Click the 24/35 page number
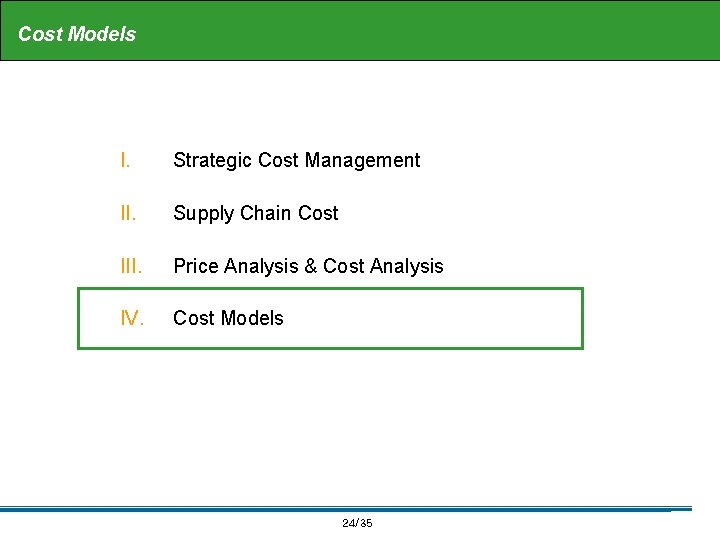720x540 pixels. tap(357, 523)
